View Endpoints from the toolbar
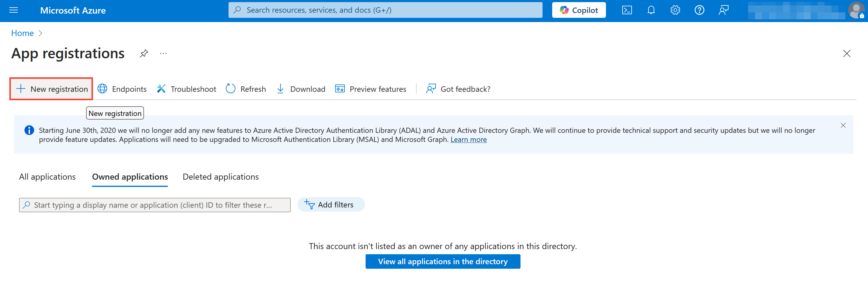 [x=122, y=89]
